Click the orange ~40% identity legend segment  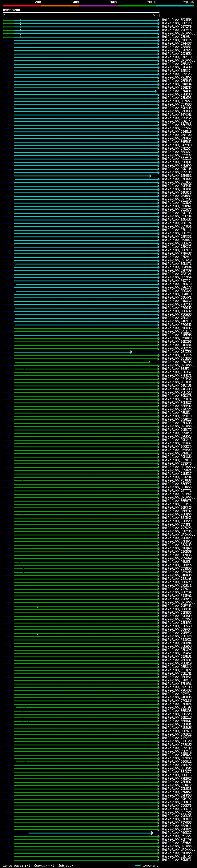tap(60, 6)
